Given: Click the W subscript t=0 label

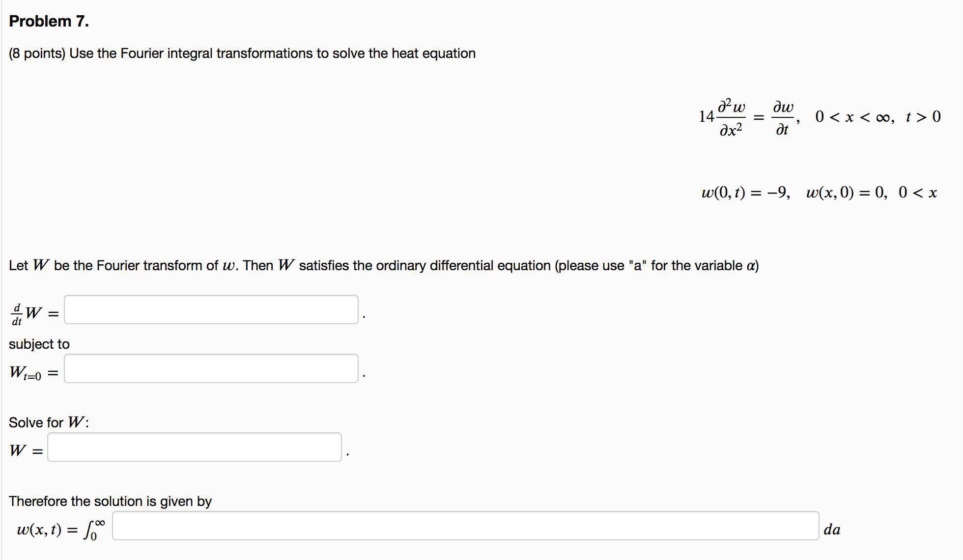Looking at the screenshot, I should point(26,373).
